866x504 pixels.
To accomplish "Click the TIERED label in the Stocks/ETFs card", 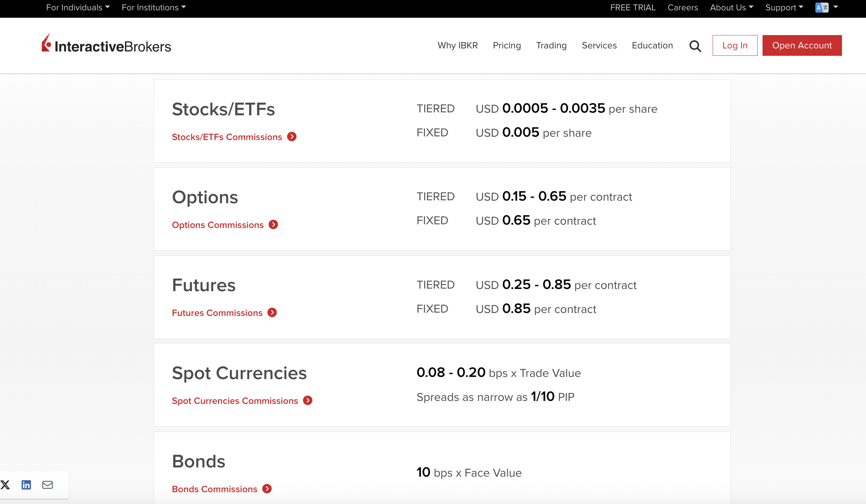I will coord(436,109).
